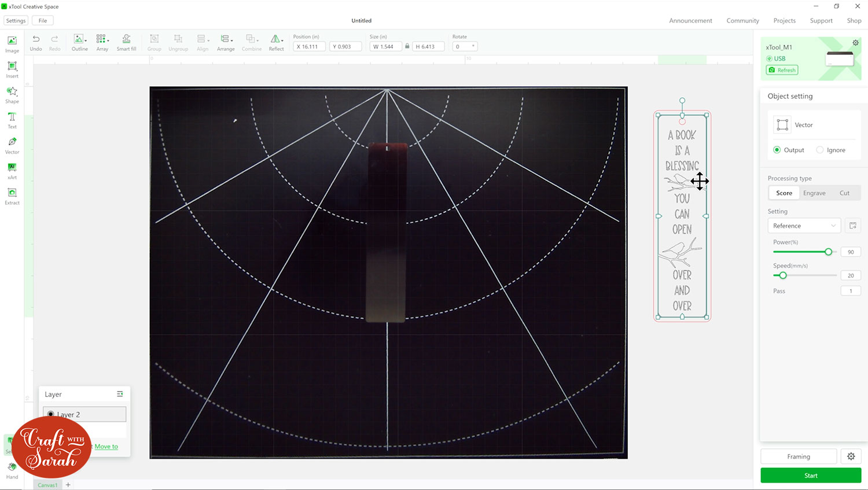Click the Framing button
This screenshot has width=868, height=490.
799,456
